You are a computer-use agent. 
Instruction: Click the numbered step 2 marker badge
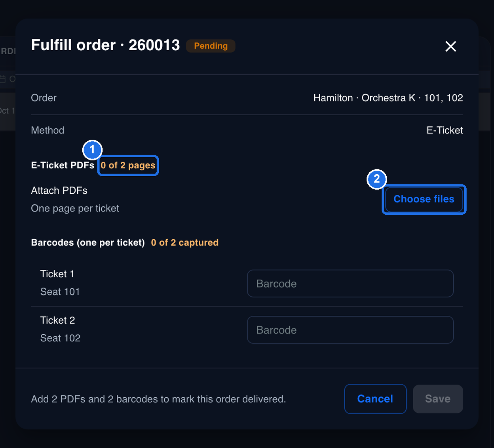coord(376,179)
